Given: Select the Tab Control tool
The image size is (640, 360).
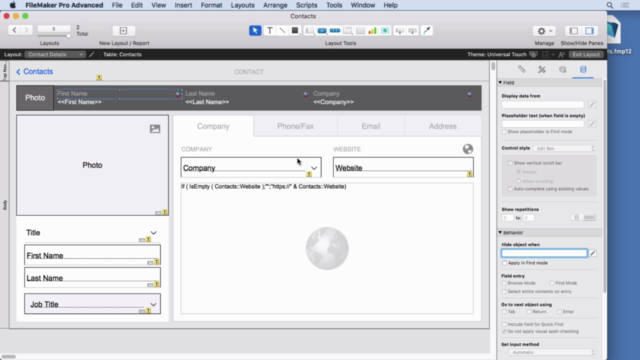Looking at the screenshot, I should 347,31.
